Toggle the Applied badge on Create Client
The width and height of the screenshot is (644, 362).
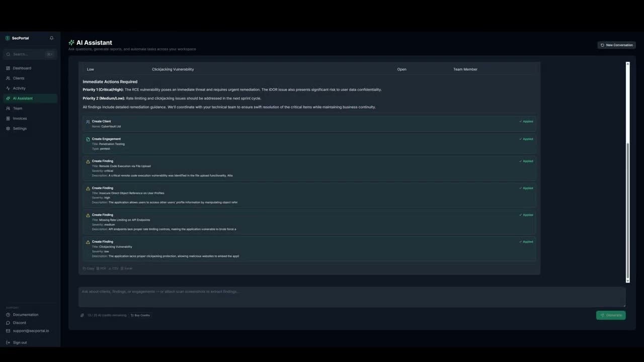pos(526,121)
